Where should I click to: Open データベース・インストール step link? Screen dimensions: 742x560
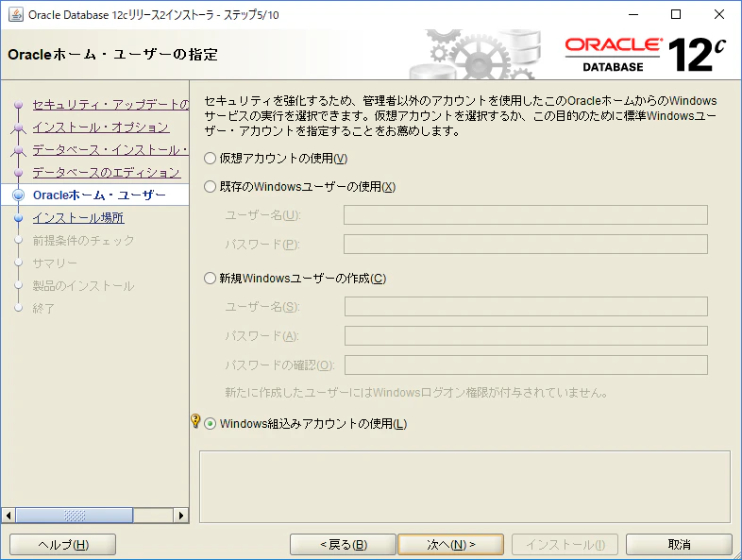(110, 149)
